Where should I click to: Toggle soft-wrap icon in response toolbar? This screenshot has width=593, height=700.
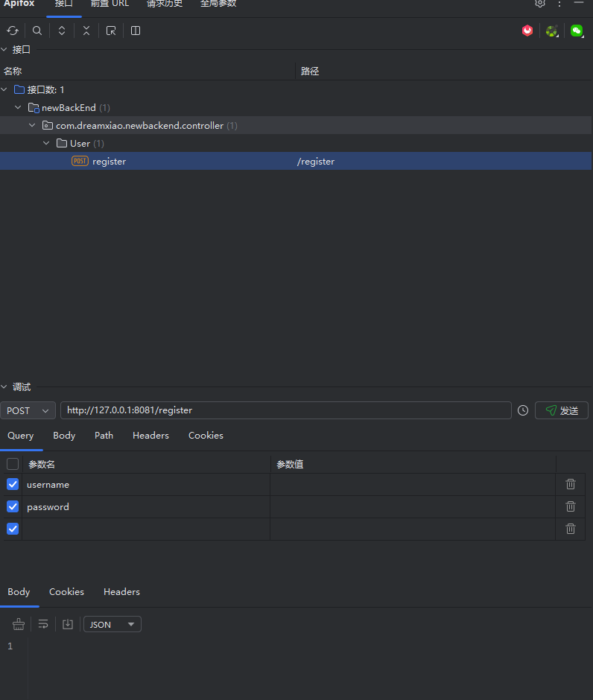pyautogui.click(x=43, y=624)
